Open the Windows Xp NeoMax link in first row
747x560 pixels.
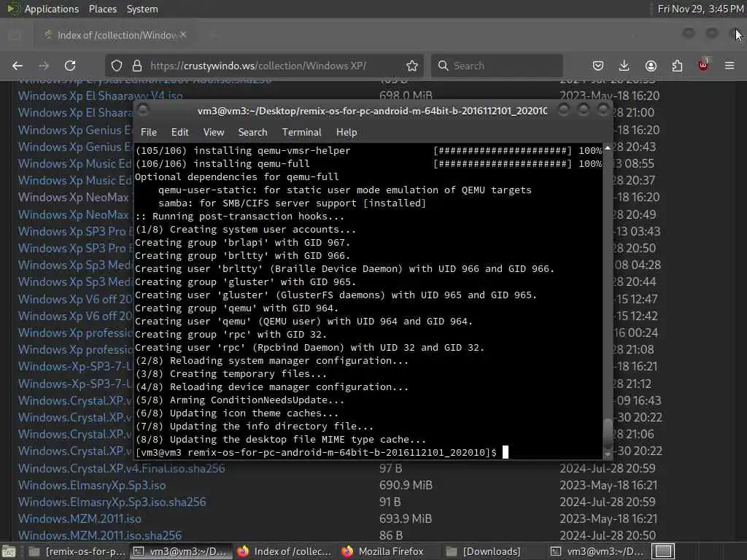coord(74,197)
